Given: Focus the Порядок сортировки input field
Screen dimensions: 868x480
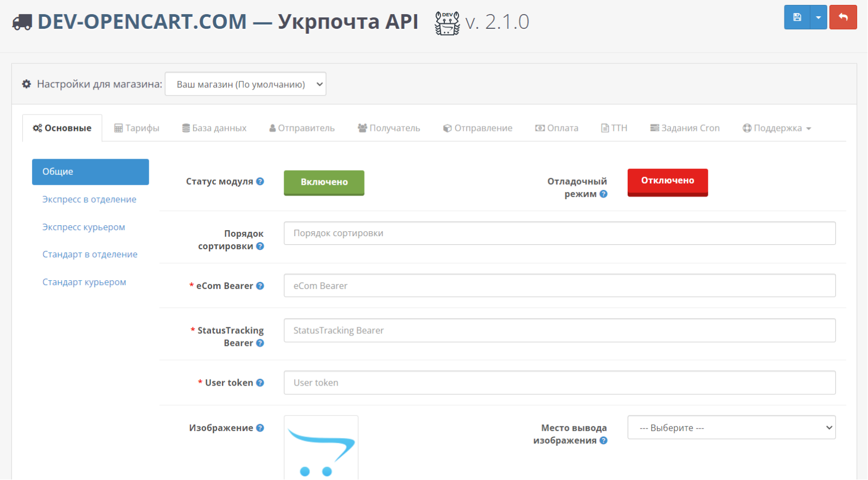Looking at the screenshot, I should pos(559,233).
